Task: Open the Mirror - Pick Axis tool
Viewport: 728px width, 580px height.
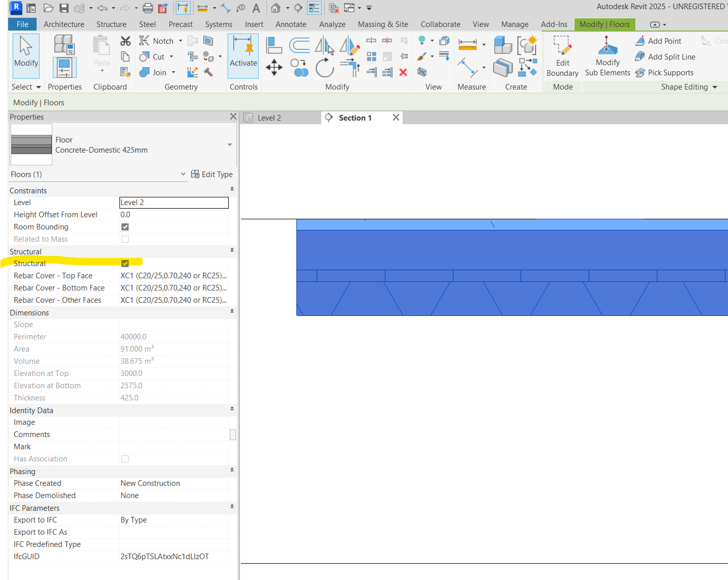Action: coord(324,45)
